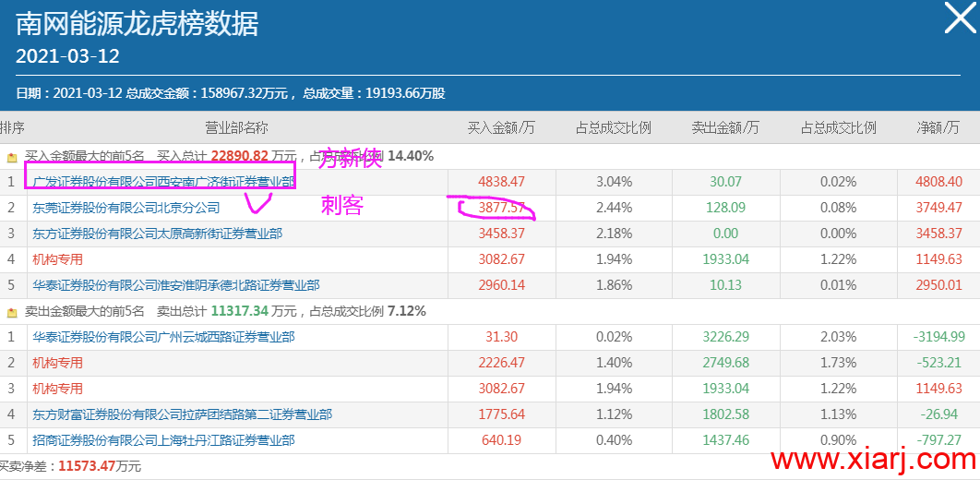
Task: Click the 营业部名称 column header
Action: pos(237,128)
